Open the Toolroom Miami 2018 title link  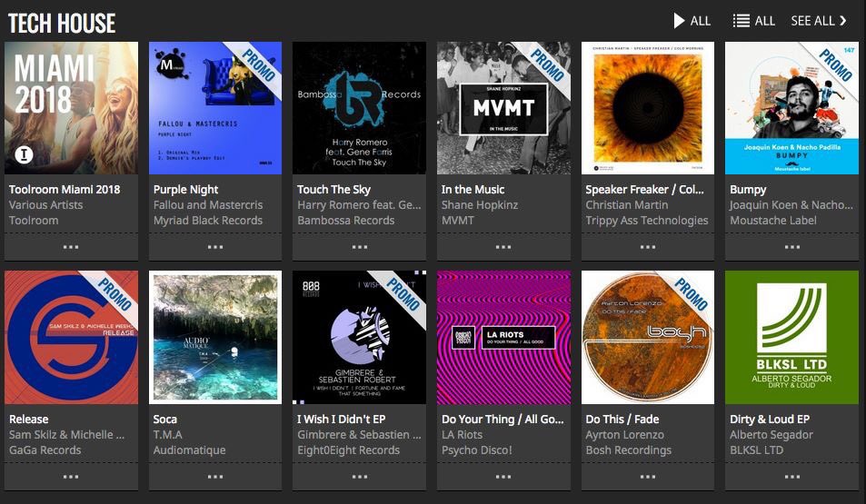pyautogui.click(x=65, y=190)
